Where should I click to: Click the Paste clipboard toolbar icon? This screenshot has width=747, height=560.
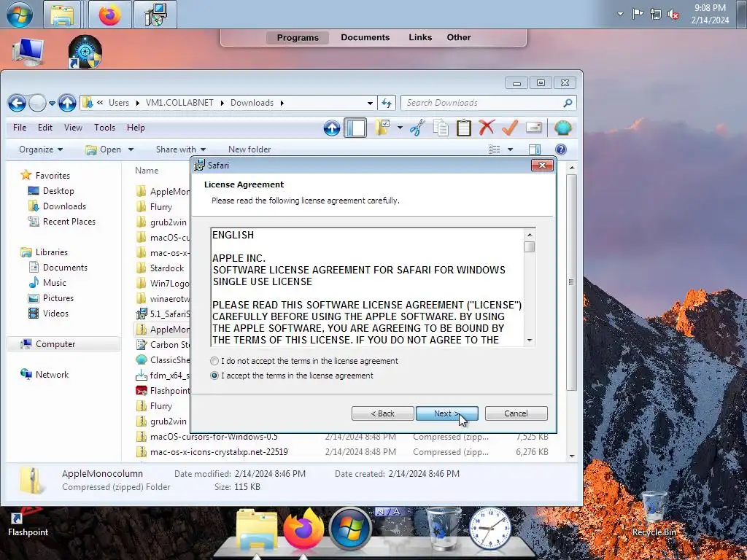(x=463, y=128)
